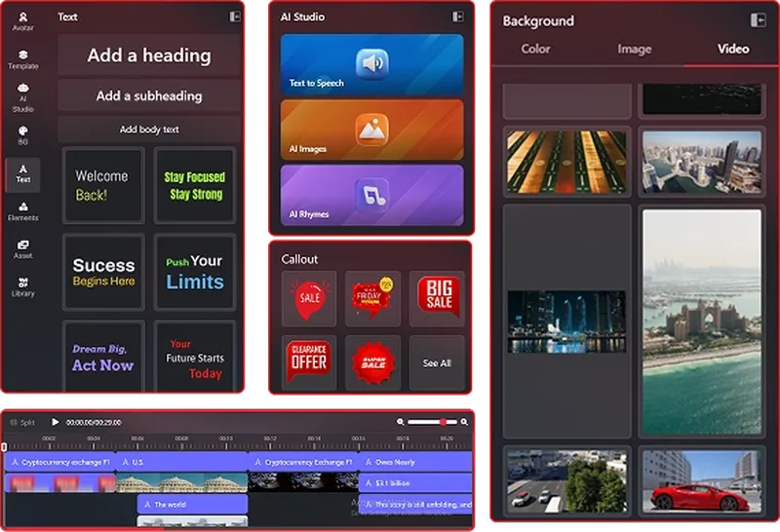The width and height of the screenshot is (780, 532).
Task: Click the timeline zoom slider
Action: click(x=433, y=422)
